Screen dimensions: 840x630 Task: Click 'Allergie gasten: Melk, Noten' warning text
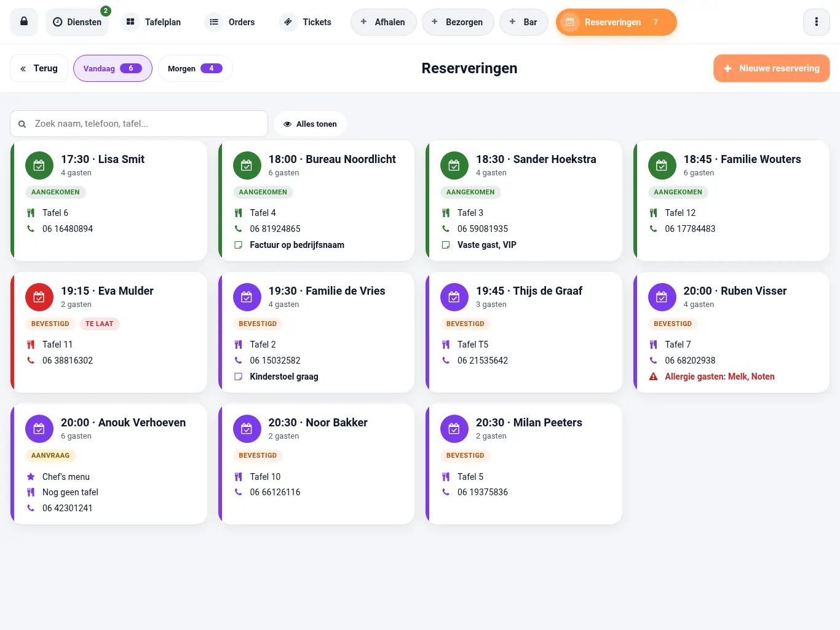719,377
